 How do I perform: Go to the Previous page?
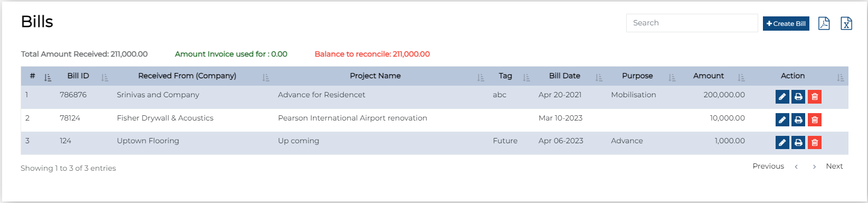click(768, 166)
